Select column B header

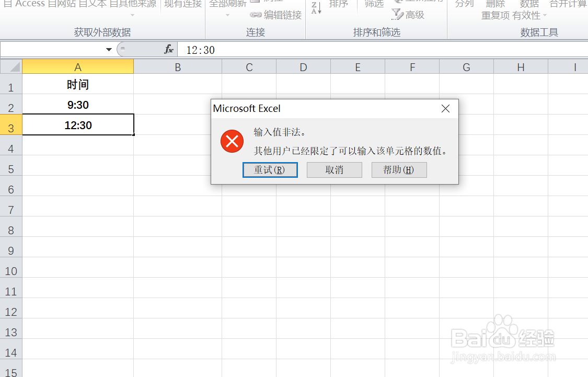click(178, 67)
